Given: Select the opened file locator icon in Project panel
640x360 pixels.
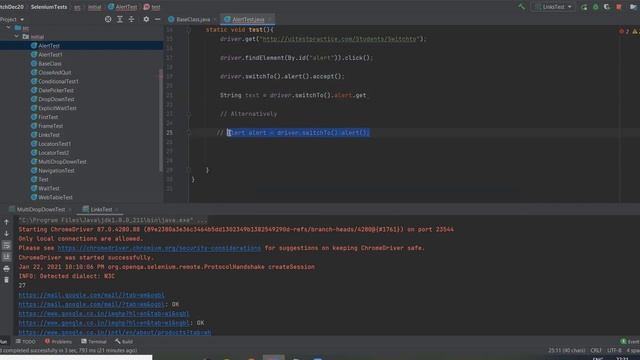Looking at the screenshot, I should tap(108, 19).
